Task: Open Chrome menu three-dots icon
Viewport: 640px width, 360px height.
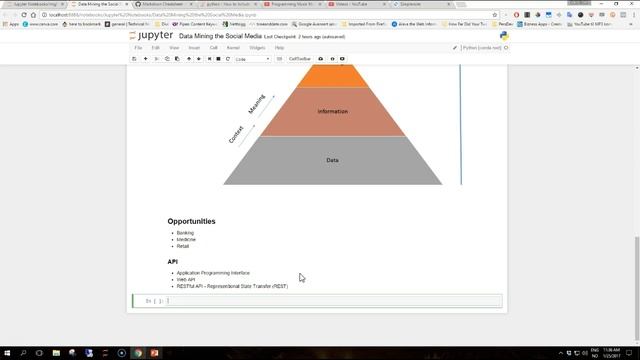Action: coord(634,15)
